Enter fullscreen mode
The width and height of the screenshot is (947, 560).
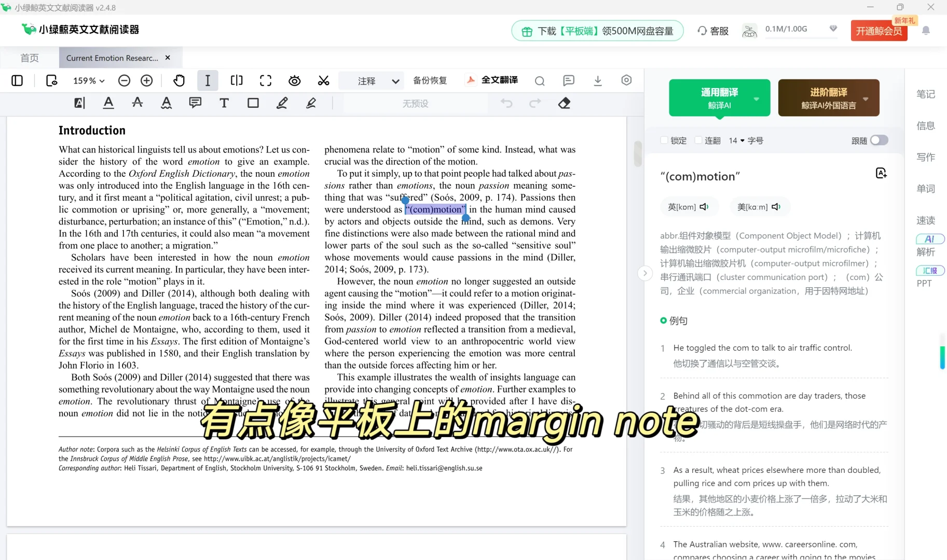[266, 80]
